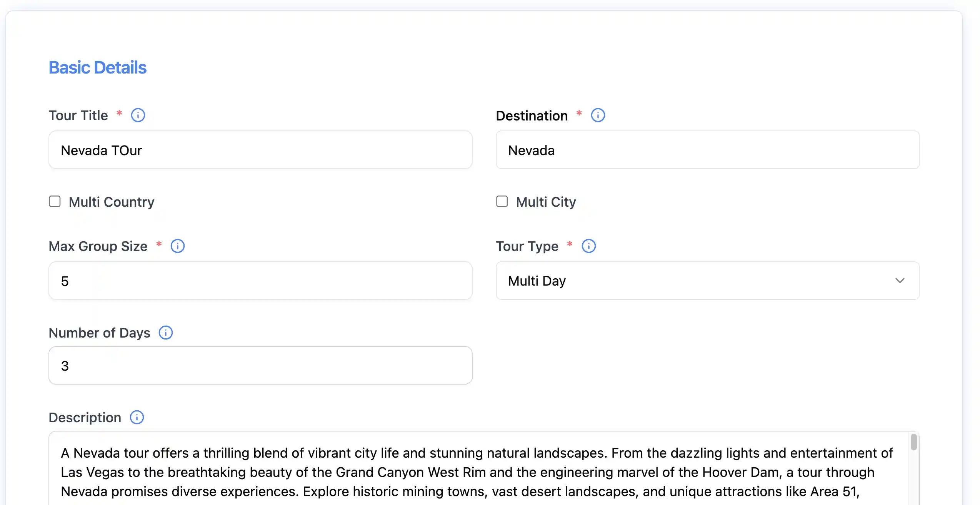
Task: Open the Number of Days info icon
Action: 166,333
